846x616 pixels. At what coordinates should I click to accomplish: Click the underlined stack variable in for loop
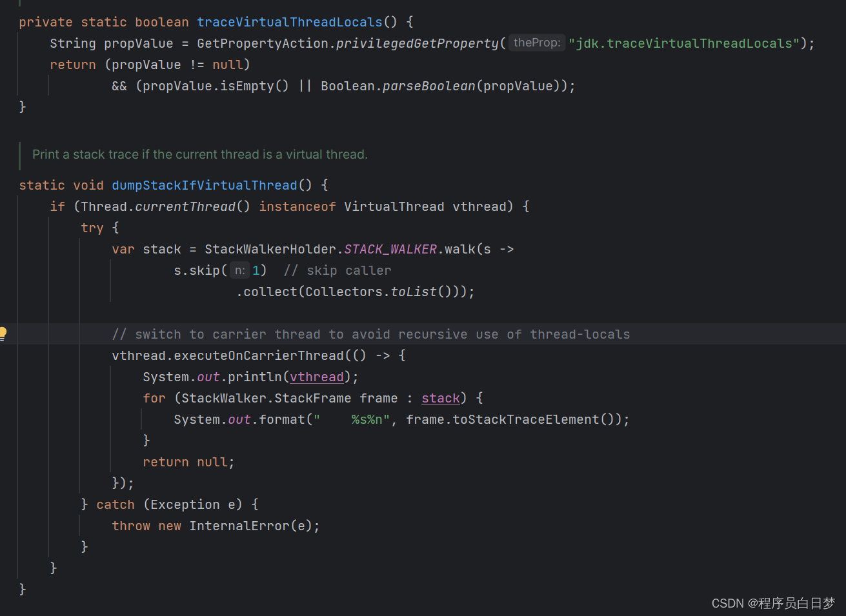(441, 398)
